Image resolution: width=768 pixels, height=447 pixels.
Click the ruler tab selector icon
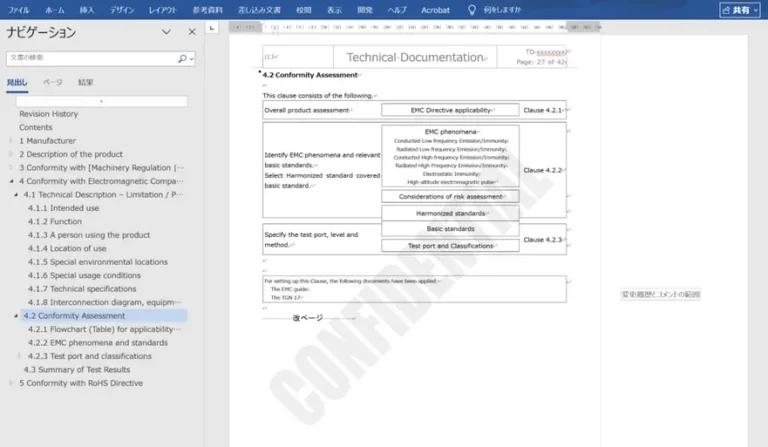[212, 28]
